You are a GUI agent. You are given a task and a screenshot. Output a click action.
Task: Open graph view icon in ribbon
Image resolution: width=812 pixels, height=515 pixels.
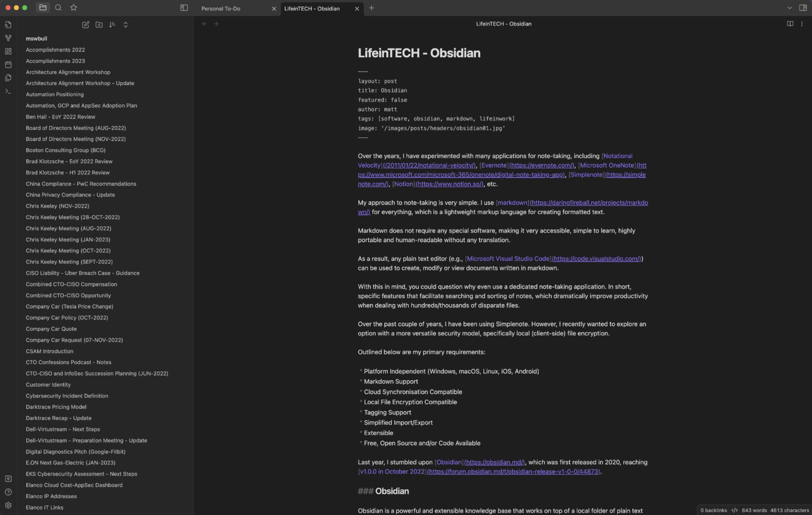(x=8, y=38)
